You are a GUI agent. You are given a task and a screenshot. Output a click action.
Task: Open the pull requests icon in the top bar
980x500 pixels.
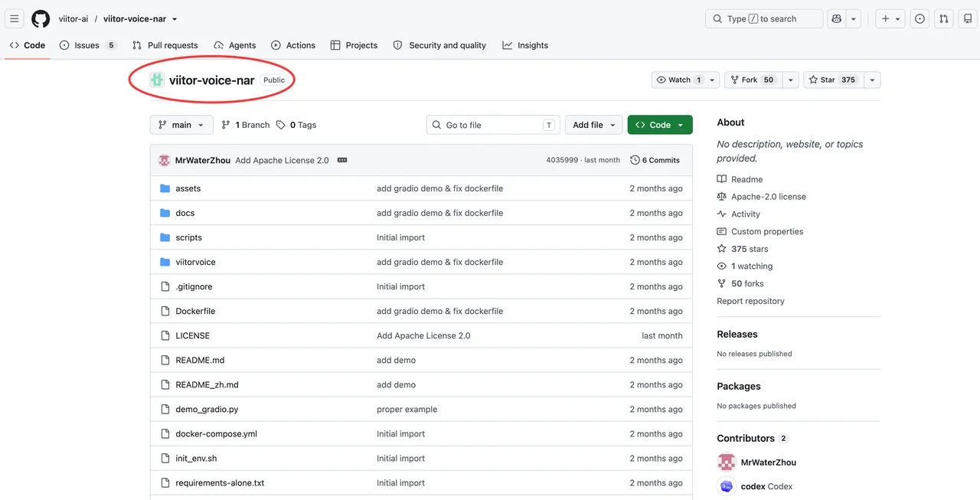tap(944, 18)
